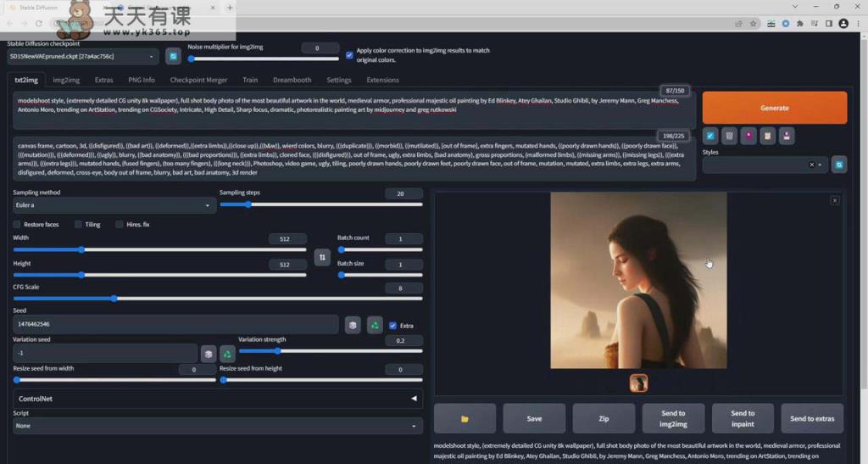This screenshot has width=868, height=464.
Task: Open the Dreambooth tab
Action: (292, 80)
